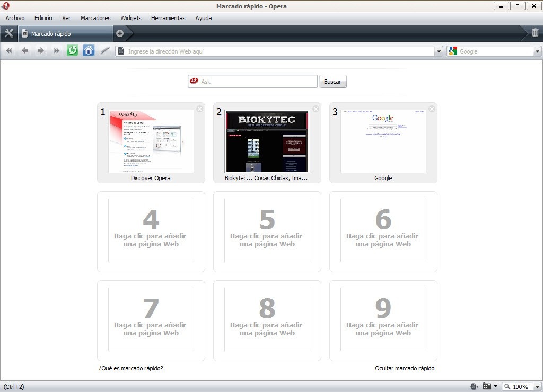Click Ocultar marcado rápido link
The height and width of the screenshot is (392, 543).
(x=405, y=368)
